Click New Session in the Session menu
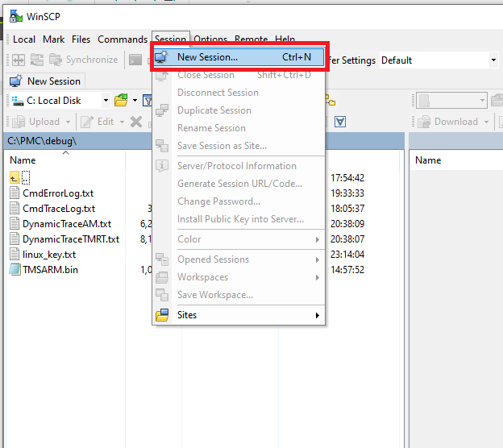The height and width of the screenshot is (448, 503). [x=207, y=57]
